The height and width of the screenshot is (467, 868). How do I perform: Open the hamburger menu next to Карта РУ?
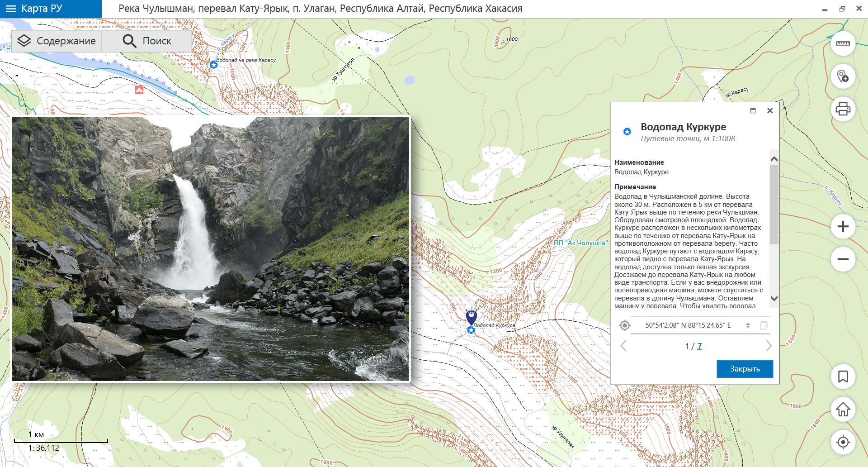click(10, 9)
